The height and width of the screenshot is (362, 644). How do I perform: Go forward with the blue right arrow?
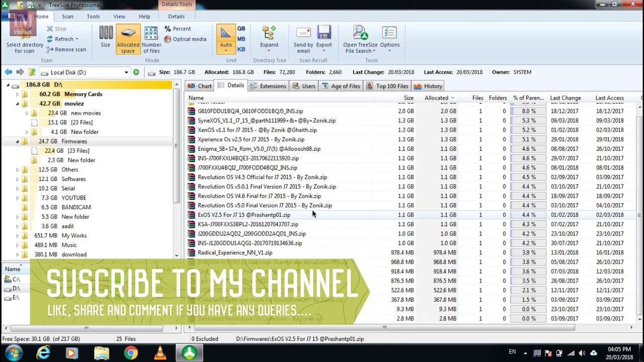point(20,72)
